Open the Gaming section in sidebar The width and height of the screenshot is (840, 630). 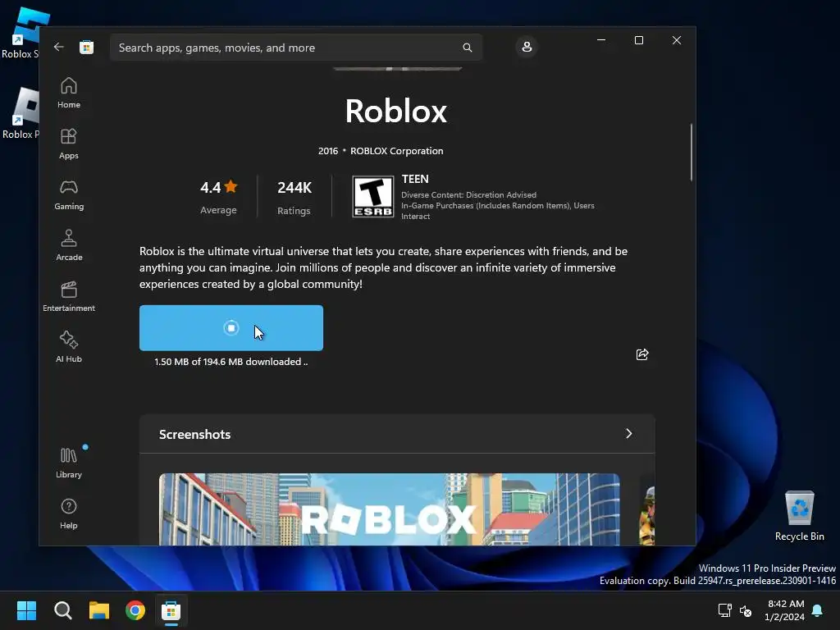(x=69, y=194)
